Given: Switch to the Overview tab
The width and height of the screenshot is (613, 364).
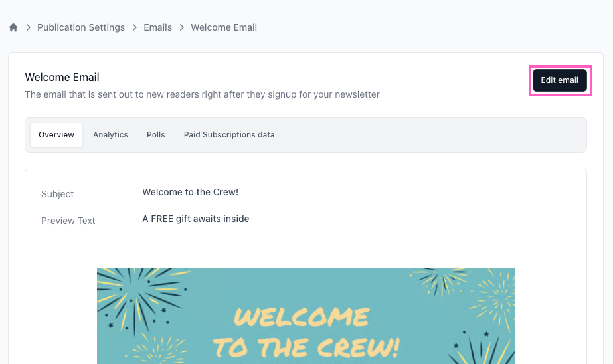Looking at the screenshot, I should (56, 135).
